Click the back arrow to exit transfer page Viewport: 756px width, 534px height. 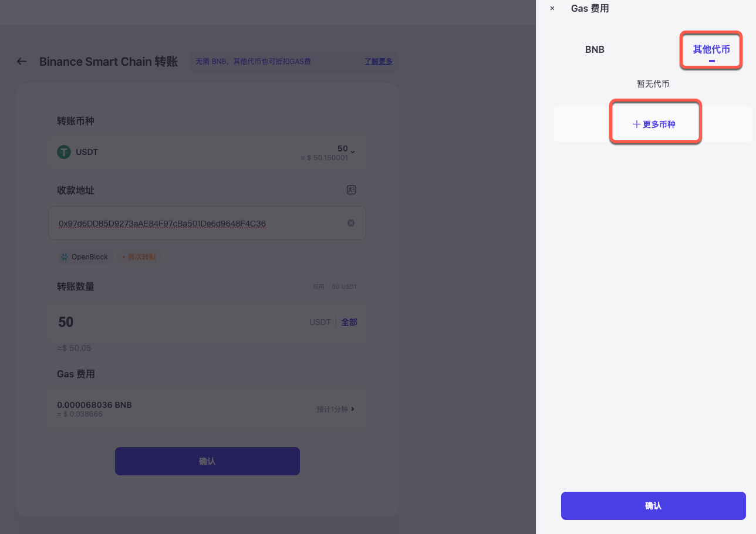tap(21, 61)
